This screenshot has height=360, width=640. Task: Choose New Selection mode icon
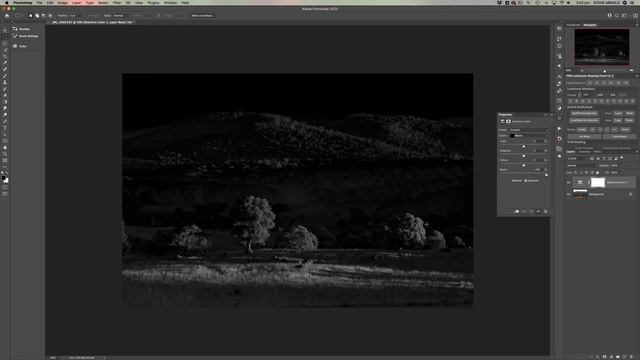pos(30,16)
